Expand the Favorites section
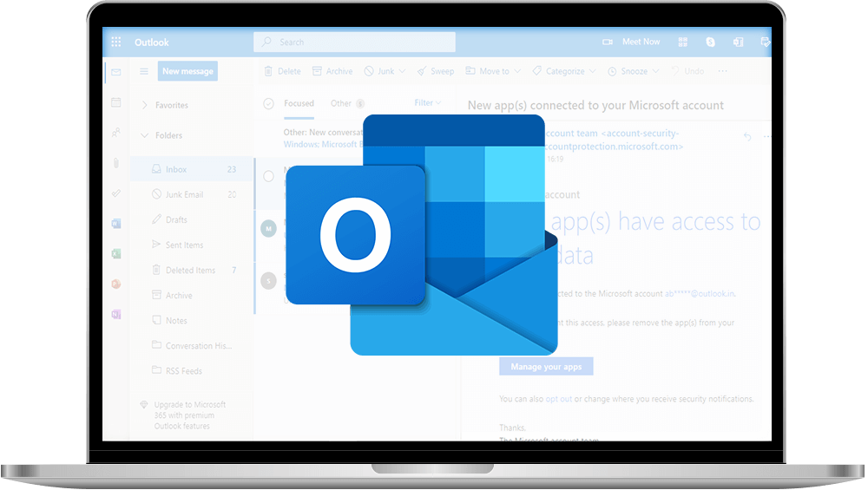The width and height of the screenshot is (868, 490). [144, 105]
